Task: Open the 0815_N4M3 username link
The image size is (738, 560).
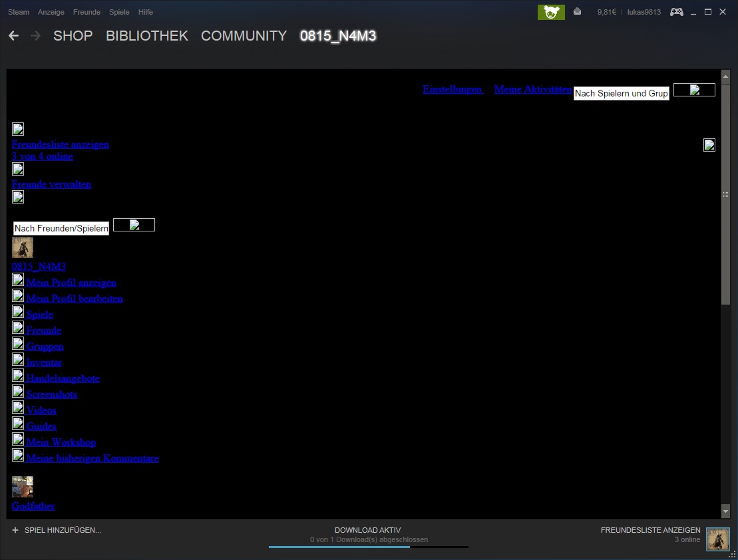Action: pos(39,267)
